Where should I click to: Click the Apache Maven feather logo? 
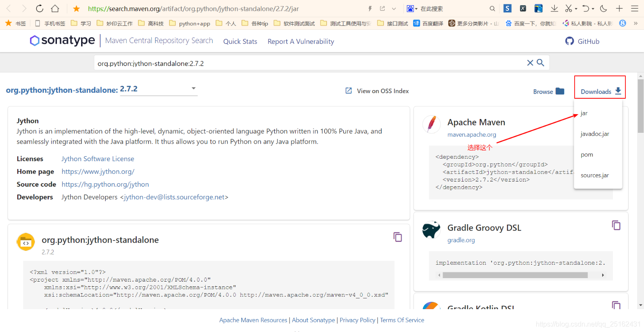click(431, 124)
